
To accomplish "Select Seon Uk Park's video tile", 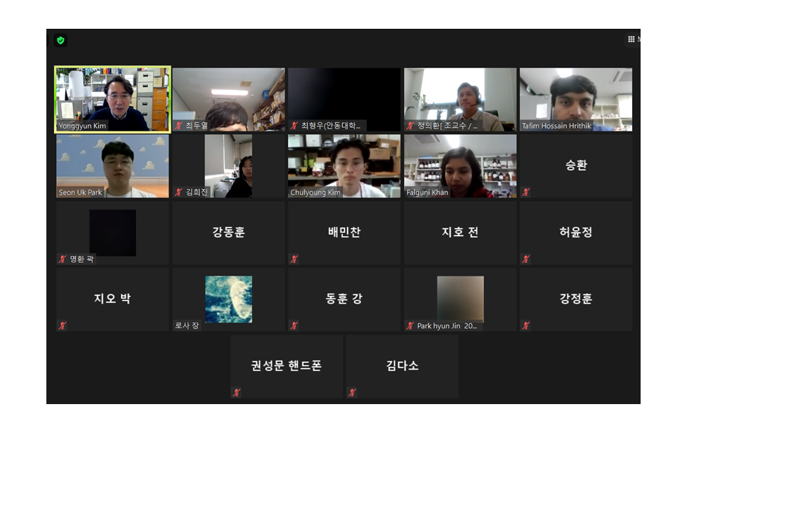I will tap(112, 165).
